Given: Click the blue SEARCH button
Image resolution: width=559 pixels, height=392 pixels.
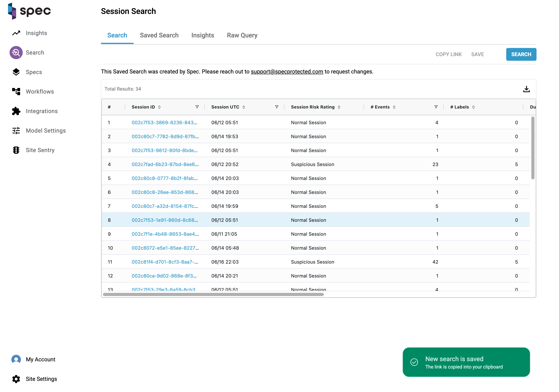Looking at the screenshot, I should (x=521, y=54).
